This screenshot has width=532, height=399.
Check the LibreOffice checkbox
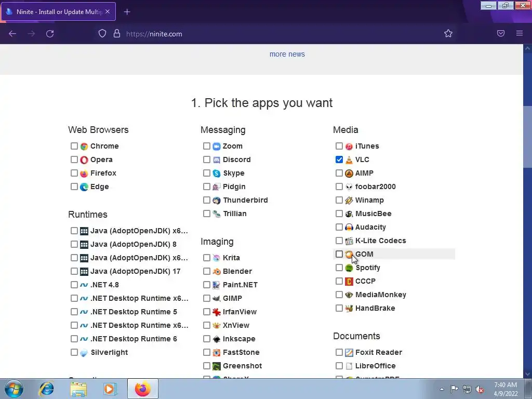coord(339,366)
